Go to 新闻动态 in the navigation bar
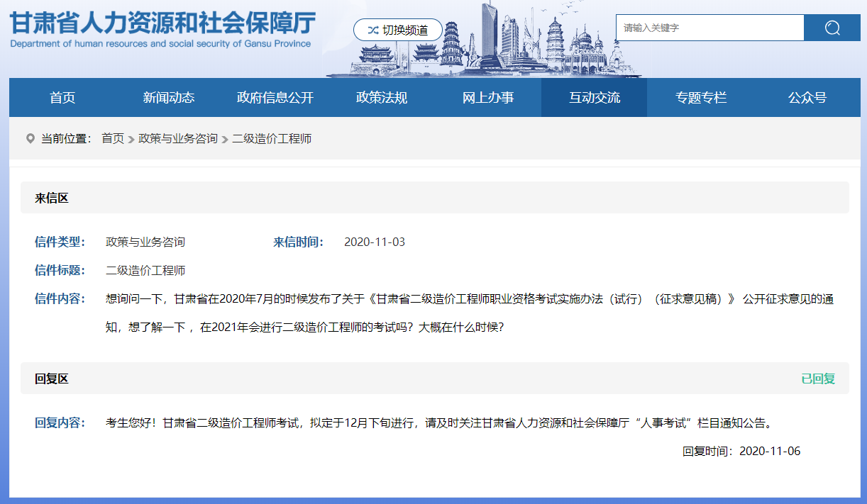The image size is (867, 504). [x=169, y=98]
